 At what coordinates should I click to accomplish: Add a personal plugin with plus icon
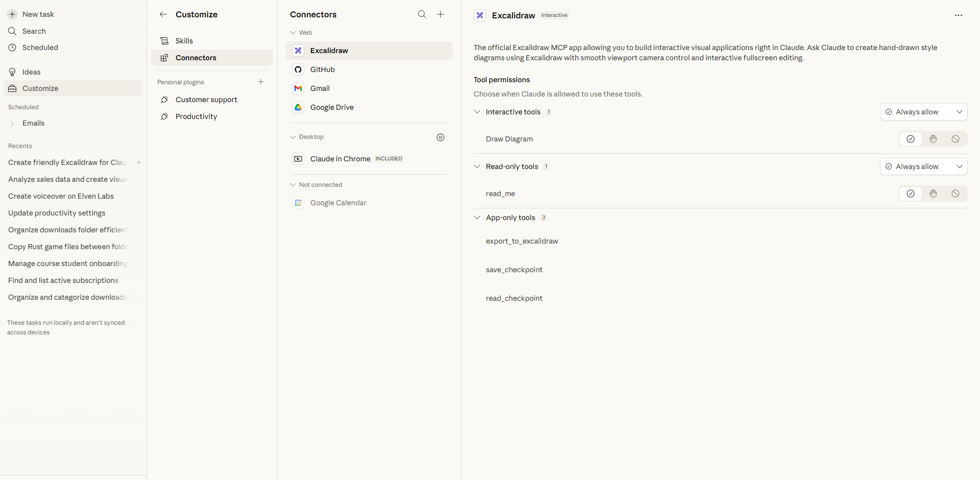click(x=261, y=82)
